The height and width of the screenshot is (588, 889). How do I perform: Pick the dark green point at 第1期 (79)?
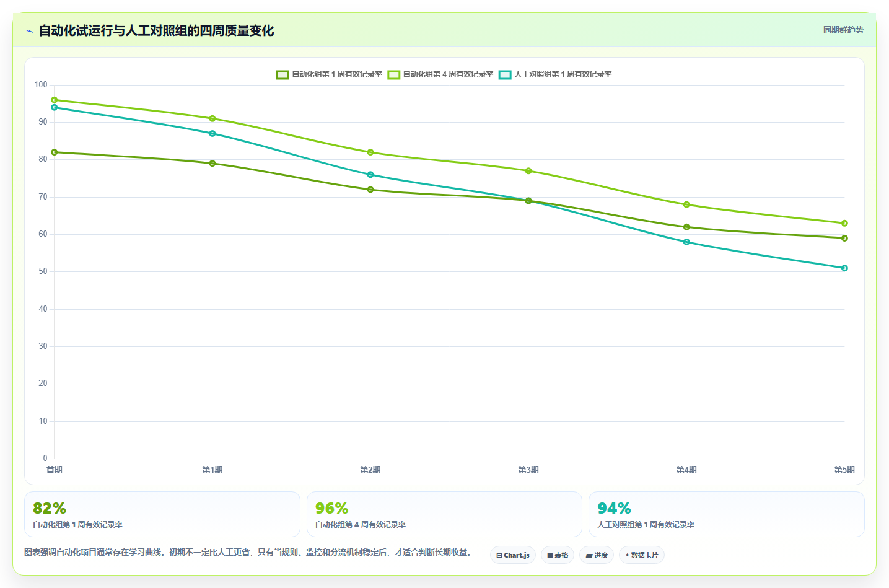pos(212,164)
